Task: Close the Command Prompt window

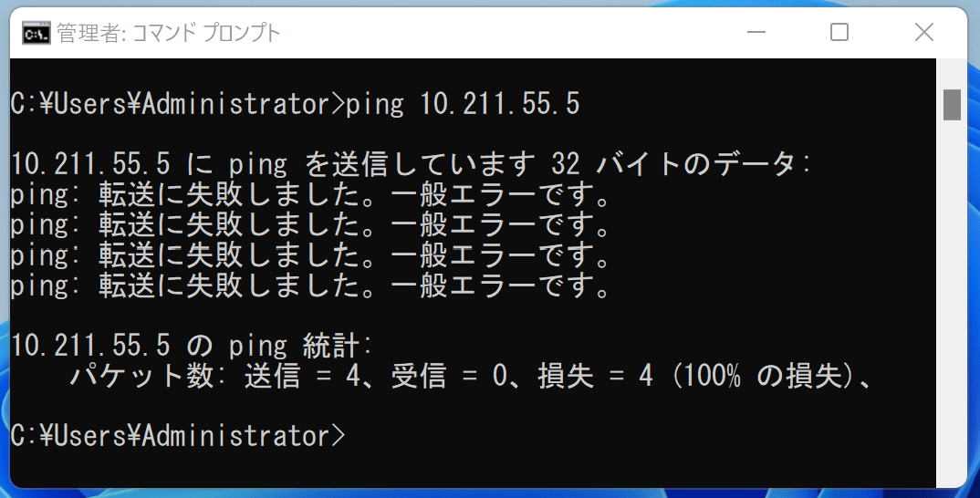Action: [923, 34]
